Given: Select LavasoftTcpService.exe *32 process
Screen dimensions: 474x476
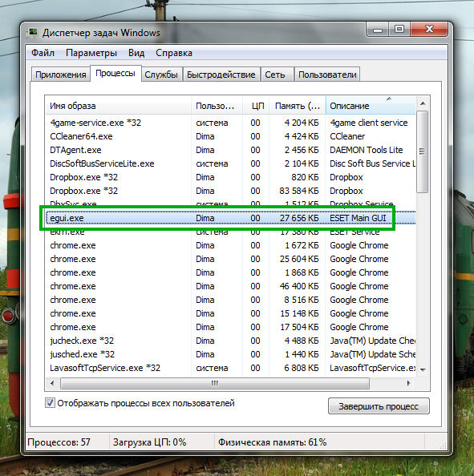Looking at the screenshot, I should pos(230,368).
